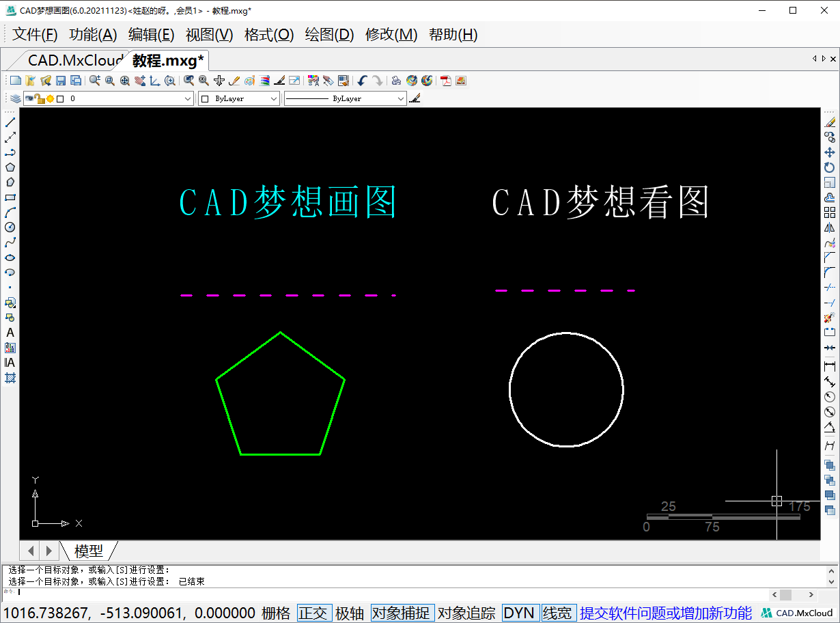Click 提交软件问题或增加新功能 link
Screen dimensions: 840x623
coord(666,613)
